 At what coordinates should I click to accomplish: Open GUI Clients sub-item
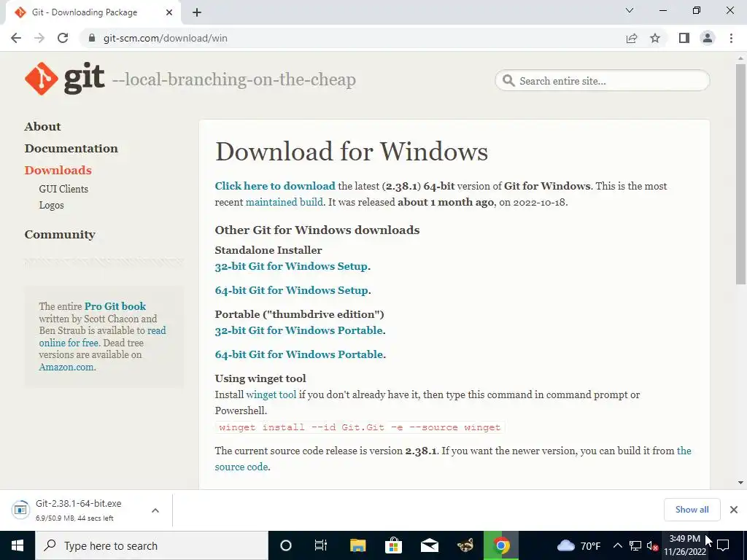tap(63, 189)
